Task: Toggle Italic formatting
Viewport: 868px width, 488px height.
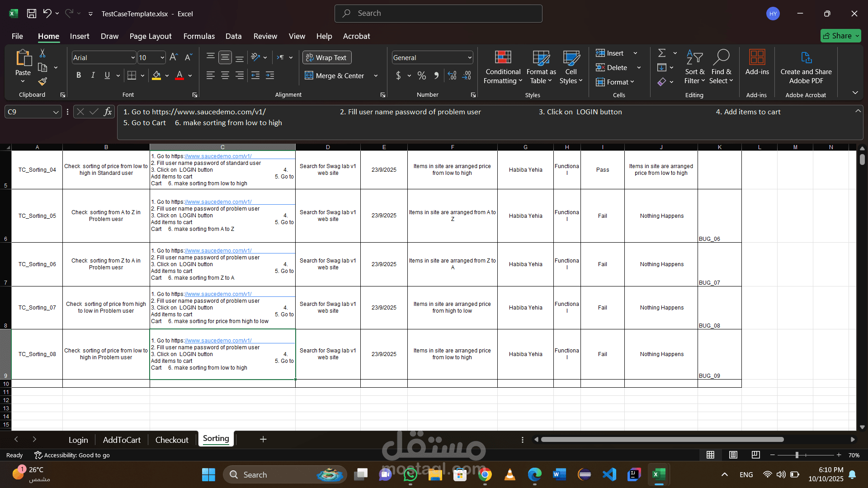Action: [93, 75]
